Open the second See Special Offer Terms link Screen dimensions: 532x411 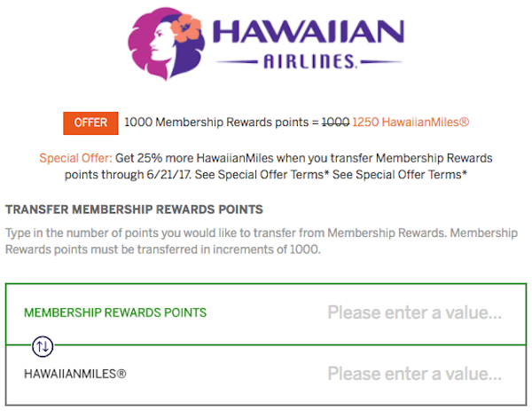coord(399,175)
